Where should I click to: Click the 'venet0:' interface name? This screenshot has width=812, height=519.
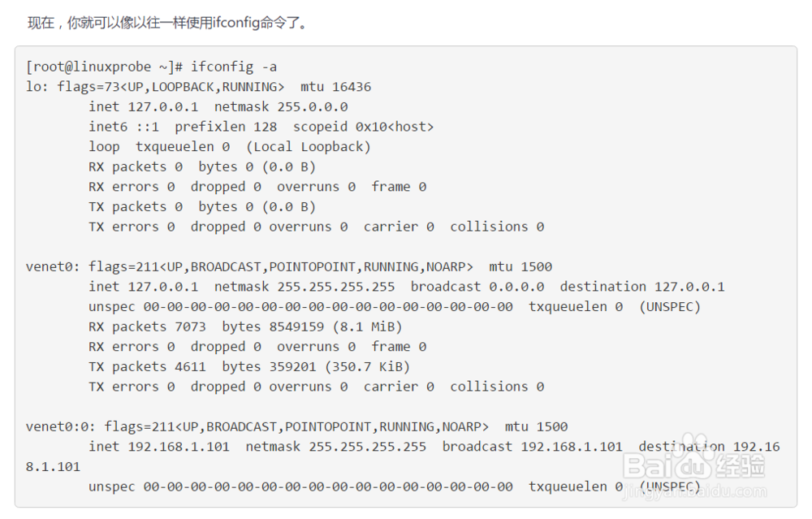(53, 266)
